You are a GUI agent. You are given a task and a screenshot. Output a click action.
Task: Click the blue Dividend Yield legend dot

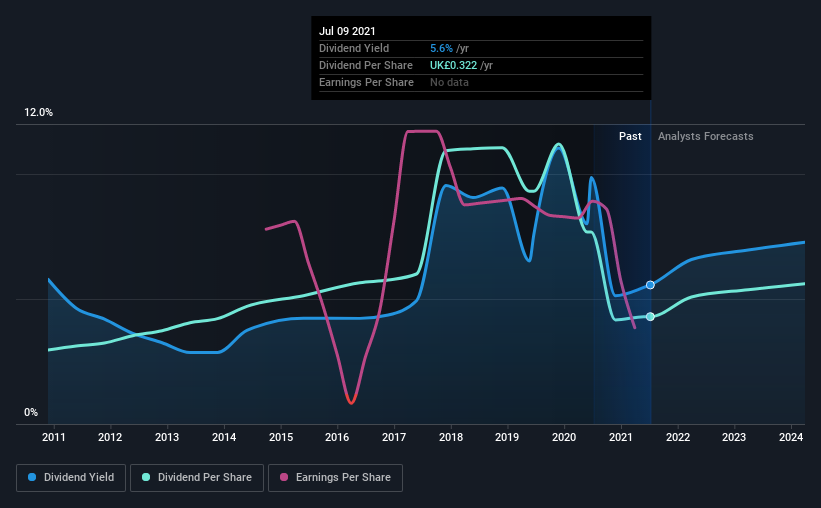tap(32, 477)
